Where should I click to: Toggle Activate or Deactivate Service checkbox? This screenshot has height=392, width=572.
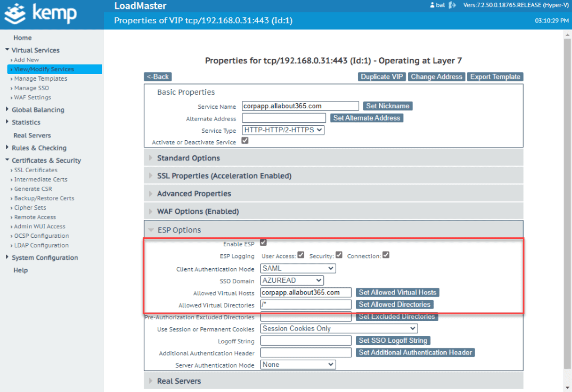tap(245, 141)
